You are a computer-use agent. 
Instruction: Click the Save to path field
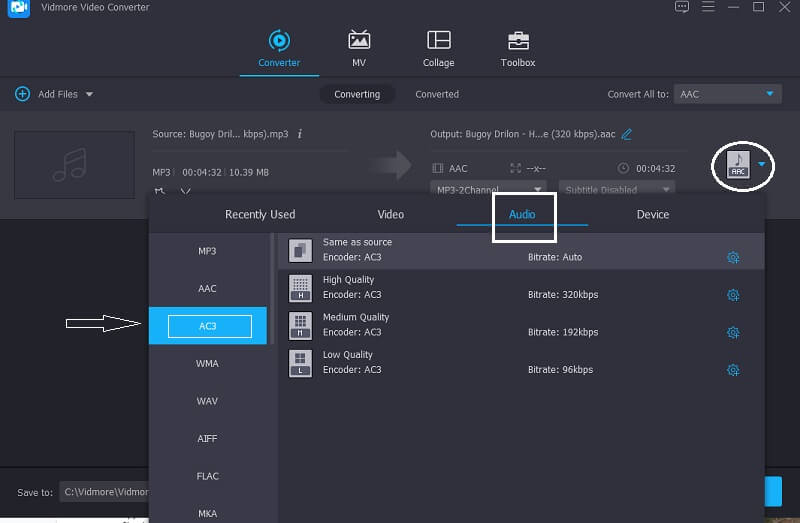pyautogui.click(x=104, y=492)
